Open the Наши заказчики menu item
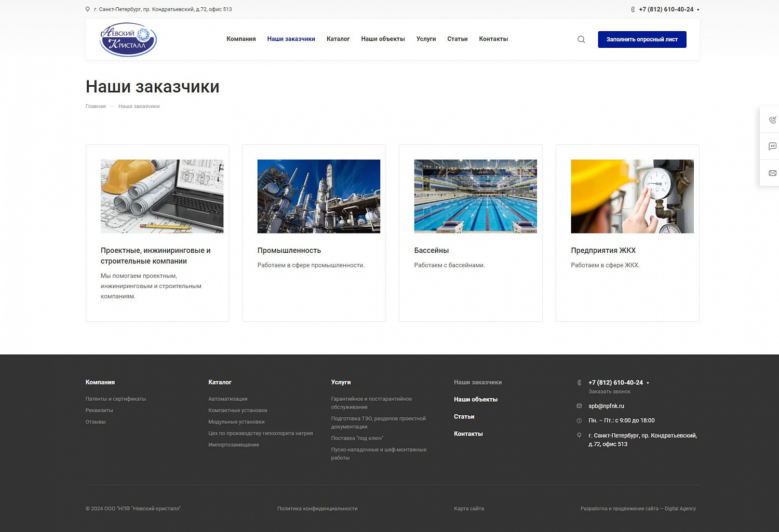The image size is (779, 532). 291,39
